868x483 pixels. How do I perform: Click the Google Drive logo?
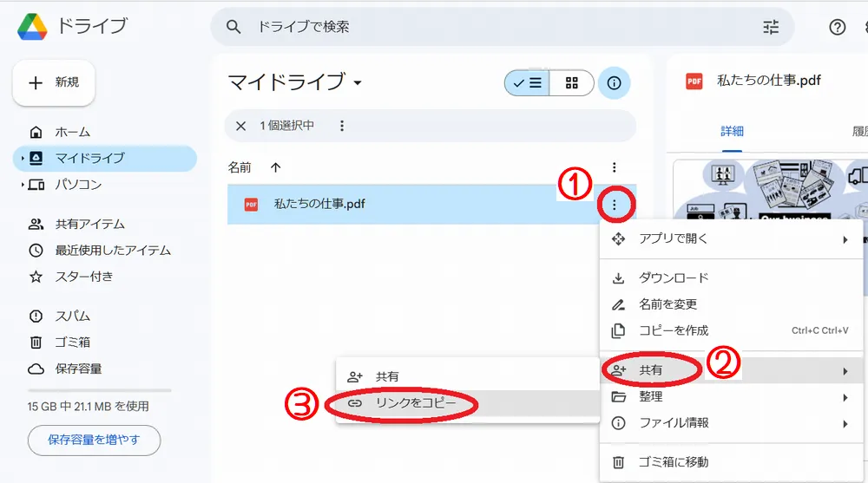click(33, 26)
